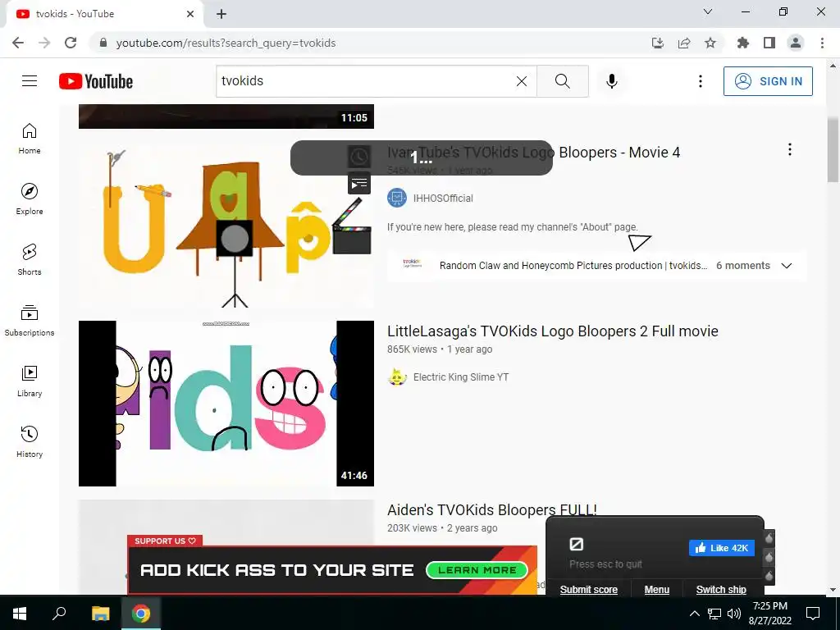The width and height of the screenshot is (840, 630).
Task: Click the Chrome taskbar icon
Action: coord(141,613)
